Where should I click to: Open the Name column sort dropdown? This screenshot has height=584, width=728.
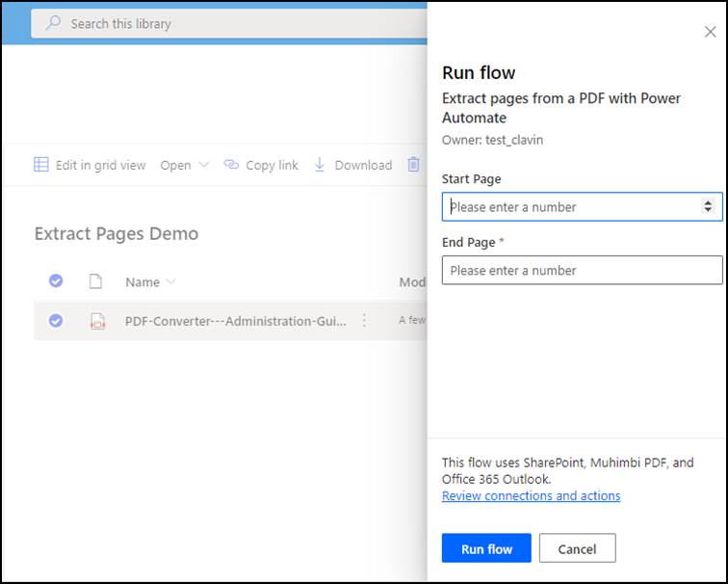click(171, 282)
